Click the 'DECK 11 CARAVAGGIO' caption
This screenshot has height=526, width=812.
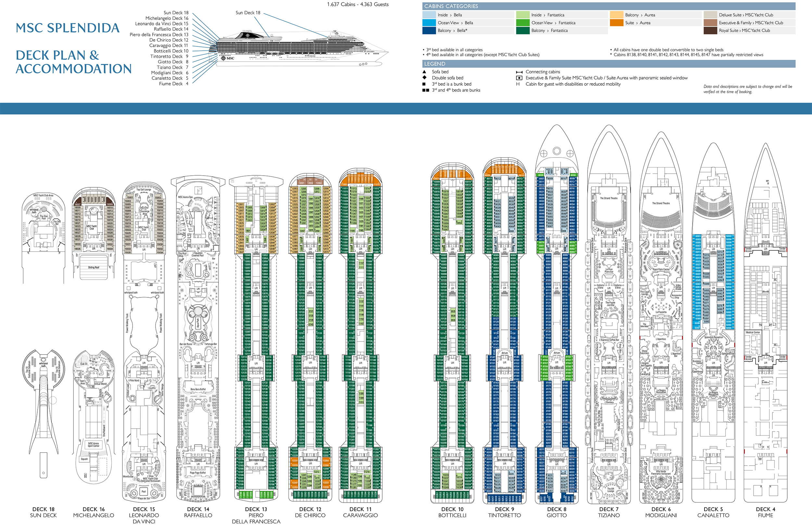(x=360, y=512)
